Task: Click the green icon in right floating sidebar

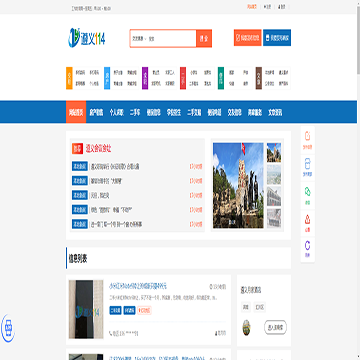Action: (307, 191)
